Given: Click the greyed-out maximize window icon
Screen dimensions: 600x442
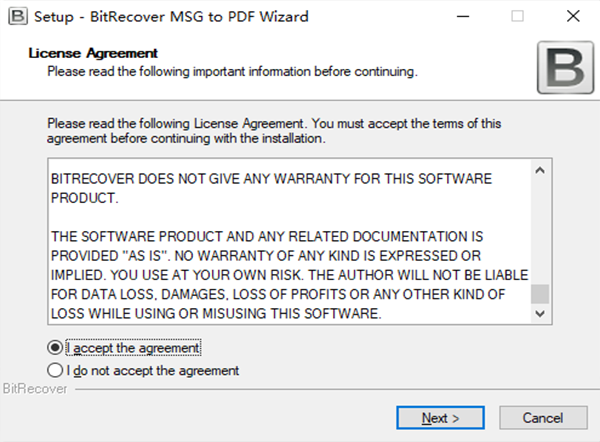Looking at the screenshot, I should 517,16.
